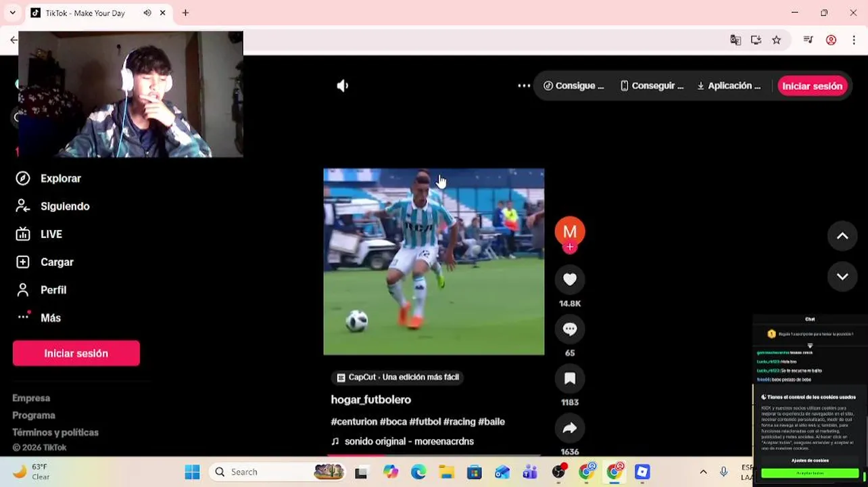Show hidden system tray icons chevron
The width and height of the screenshot is (868, 487).
(x=703, y=472)
